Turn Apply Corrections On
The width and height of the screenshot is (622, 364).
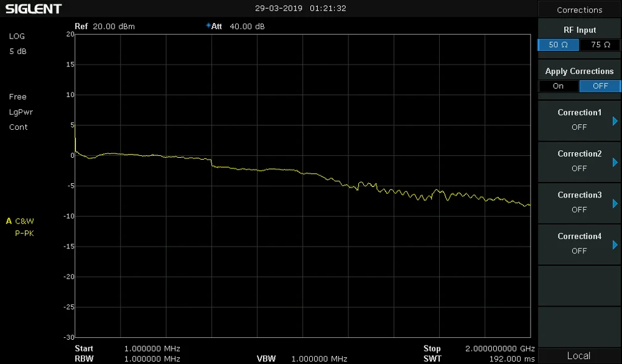click(x=558, y=86)
